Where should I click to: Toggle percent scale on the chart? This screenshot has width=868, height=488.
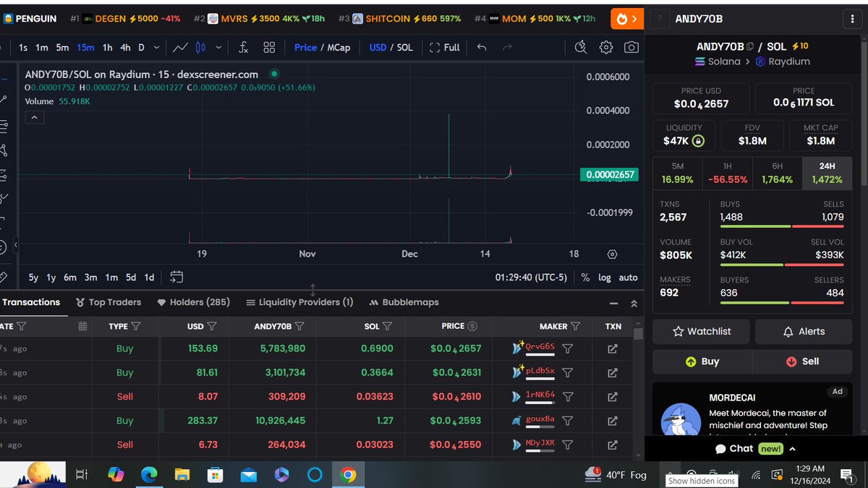click(x=585, y=277)
